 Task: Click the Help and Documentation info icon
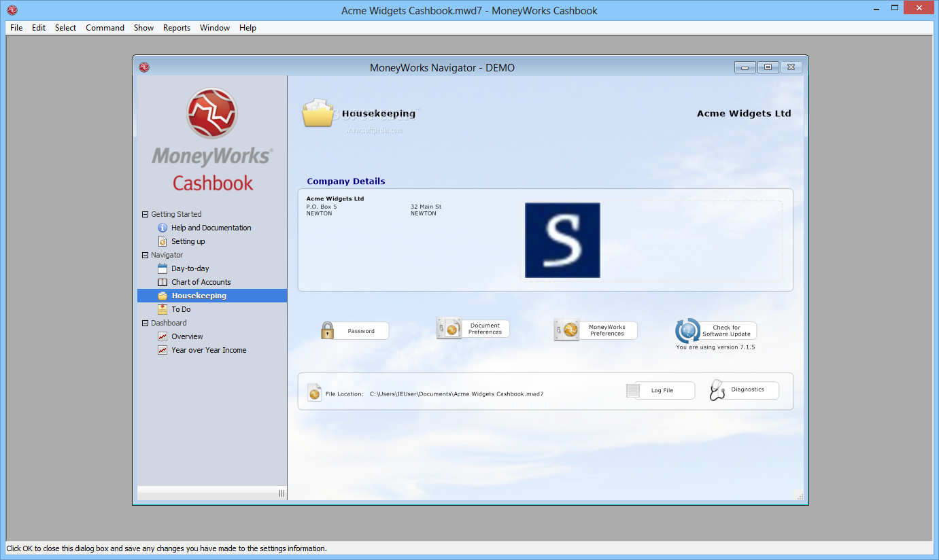[x=163, y=228]
